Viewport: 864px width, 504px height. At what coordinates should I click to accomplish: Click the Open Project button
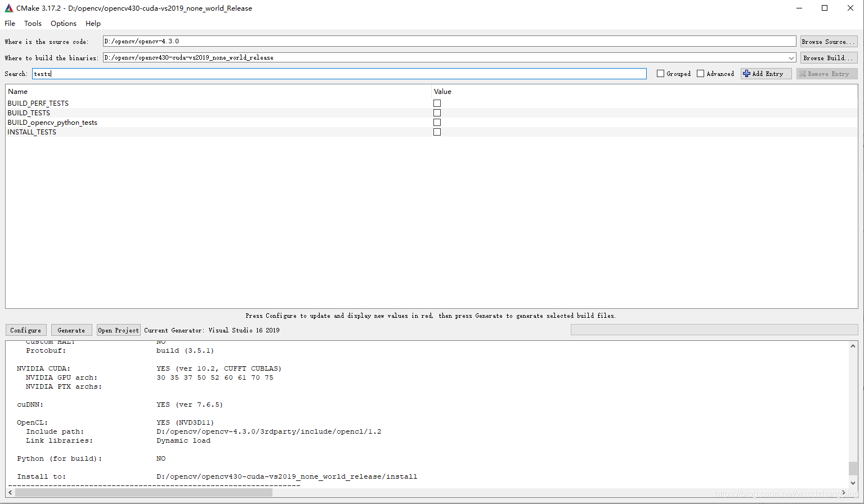(118, 330)
